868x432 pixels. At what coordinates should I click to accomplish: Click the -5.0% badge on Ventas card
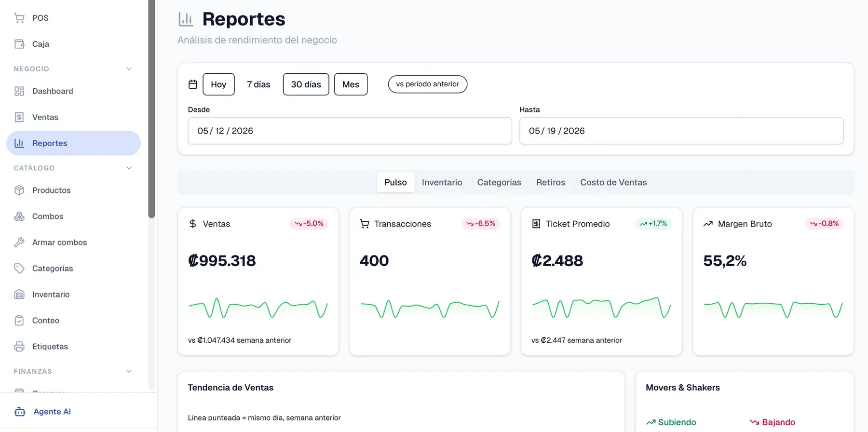[309, 224]
